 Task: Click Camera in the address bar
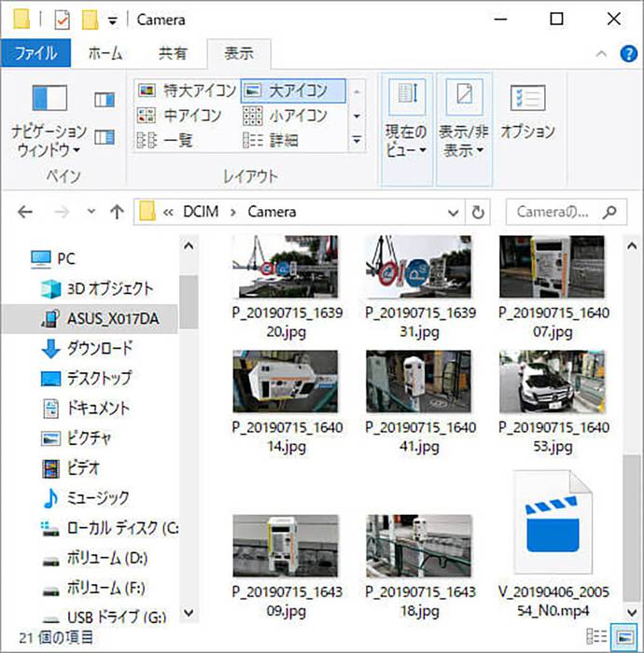[272, 212]
